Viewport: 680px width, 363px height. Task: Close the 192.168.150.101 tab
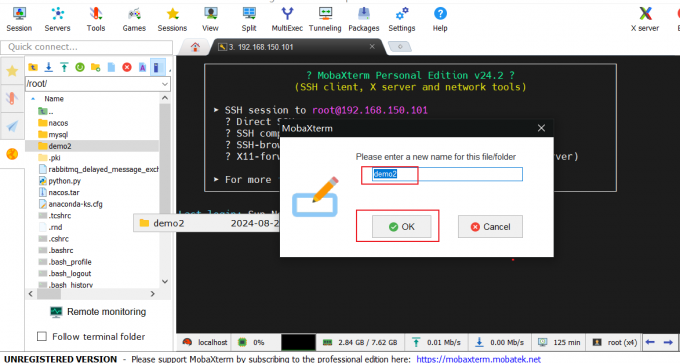click(x=372, y=46)
